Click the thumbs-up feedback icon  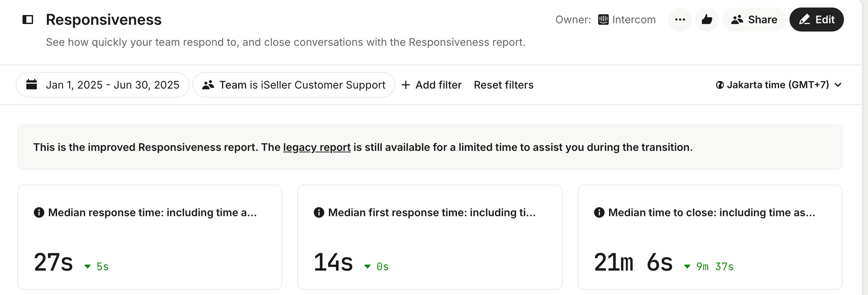point(707,20)
